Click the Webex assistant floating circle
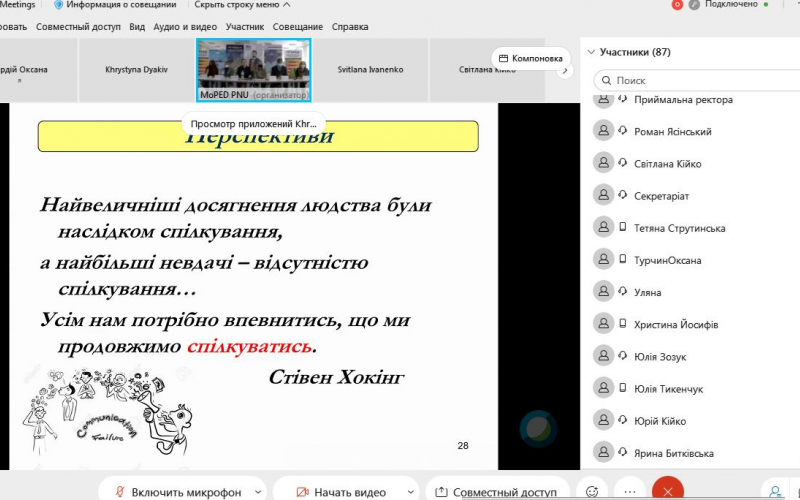The width and height of the screenshot is (800, 500). 538,429
